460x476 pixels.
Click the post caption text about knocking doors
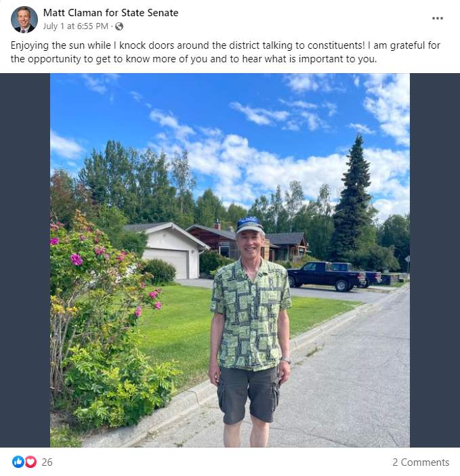[225, 52]
